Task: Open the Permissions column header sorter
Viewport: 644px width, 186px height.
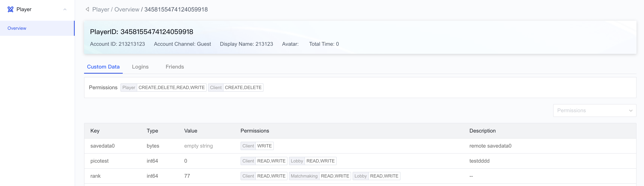Action: pos(255,131)
